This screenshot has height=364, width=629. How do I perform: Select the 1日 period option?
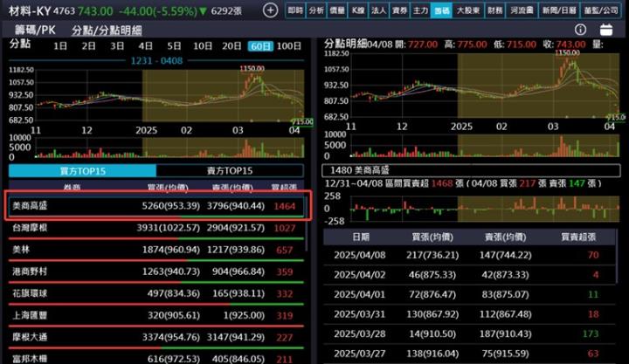click(x=60, y=45)
